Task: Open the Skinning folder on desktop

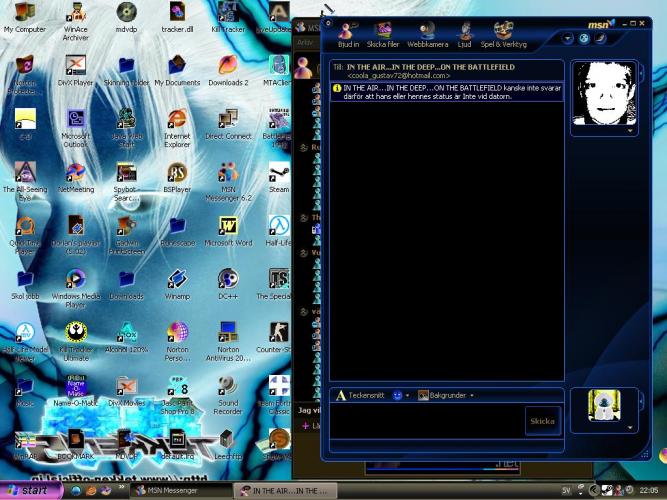Action: click(126, 71)
